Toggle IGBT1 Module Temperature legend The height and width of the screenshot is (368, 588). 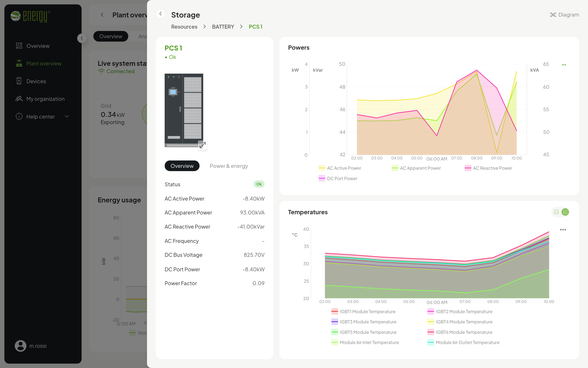pos(363,312)
